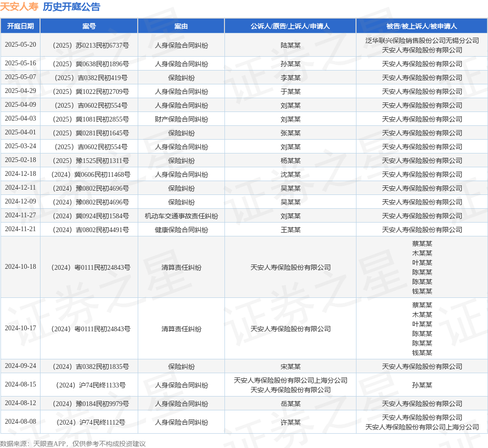
Task: Select the date cell 2025-03-24
Action: (20, 146)
